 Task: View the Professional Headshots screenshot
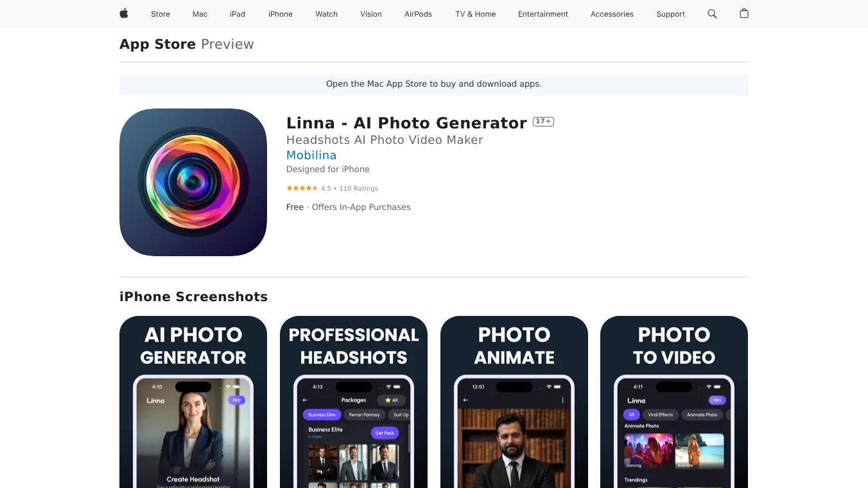(354, 402)
